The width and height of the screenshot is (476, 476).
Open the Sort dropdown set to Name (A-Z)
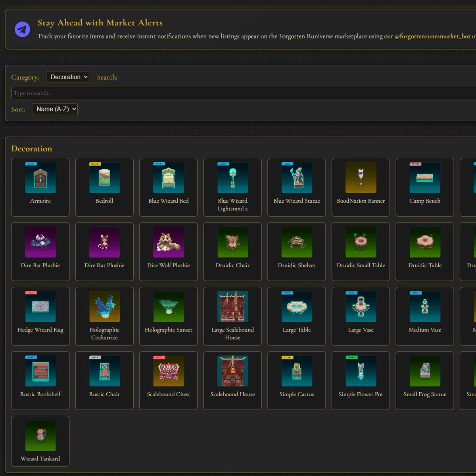click(55, 109)
